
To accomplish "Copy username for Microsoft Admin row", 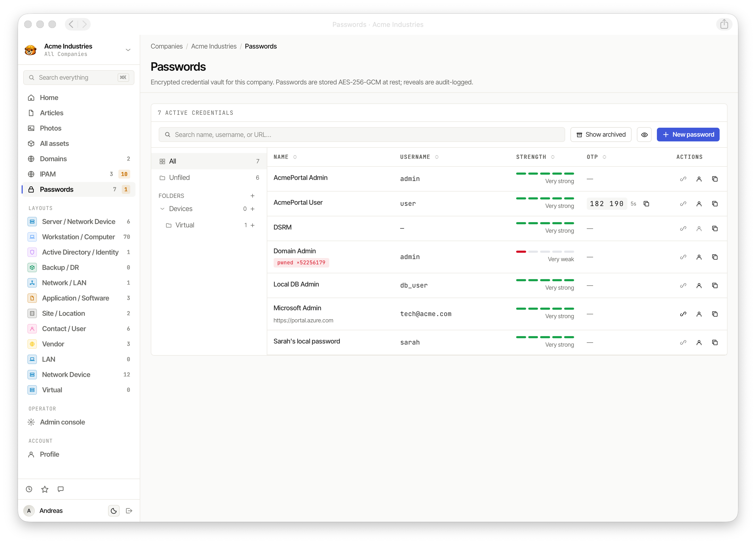I will click(x=699, y=314).
